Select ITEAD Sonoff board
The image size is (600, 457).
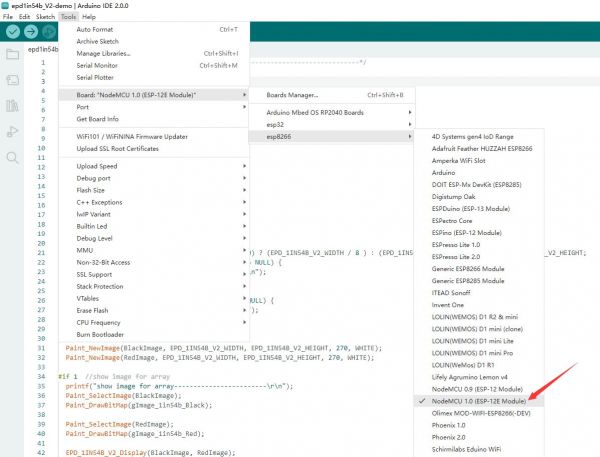tap(479, 293)
